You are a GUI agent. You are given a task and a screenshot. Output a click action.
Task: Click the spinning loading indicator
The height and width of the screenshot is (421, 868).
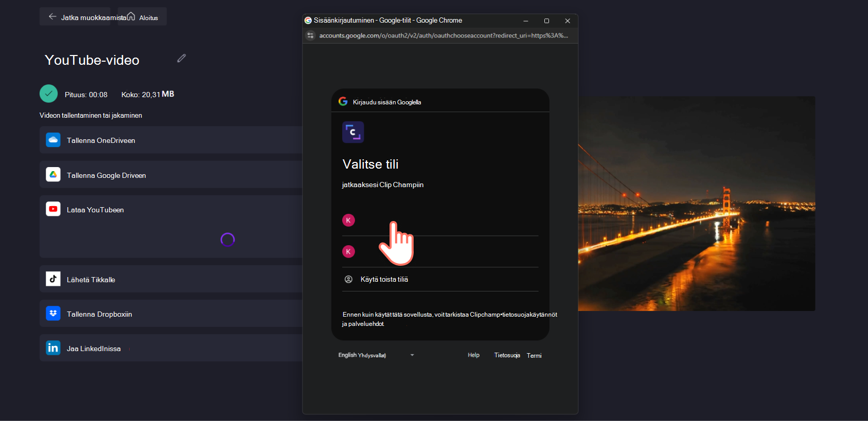tap(227, 240)
